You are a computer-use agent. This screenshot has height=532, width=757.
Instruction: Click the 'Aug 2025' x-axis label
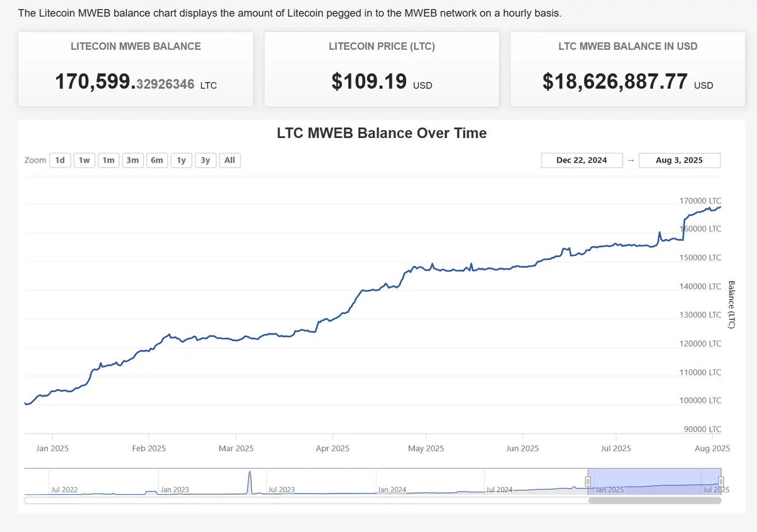[712, 448]
